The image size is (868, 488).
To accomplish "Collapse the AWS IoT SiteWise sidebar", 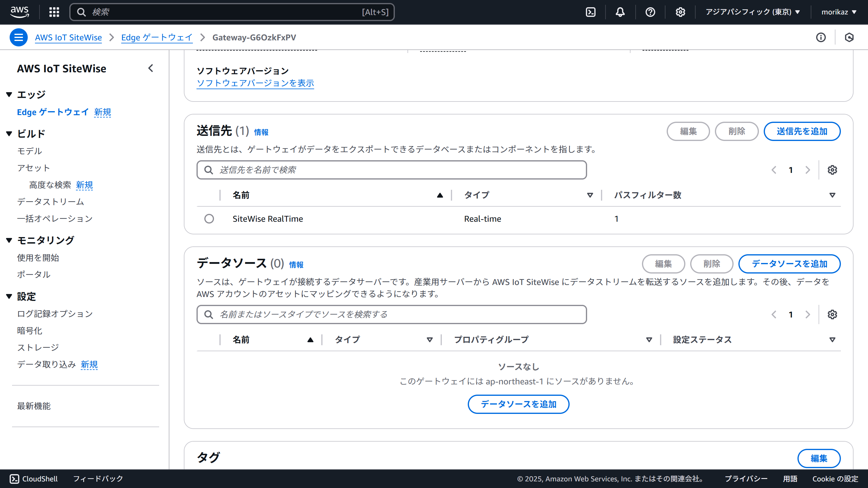I will [151, 68].
